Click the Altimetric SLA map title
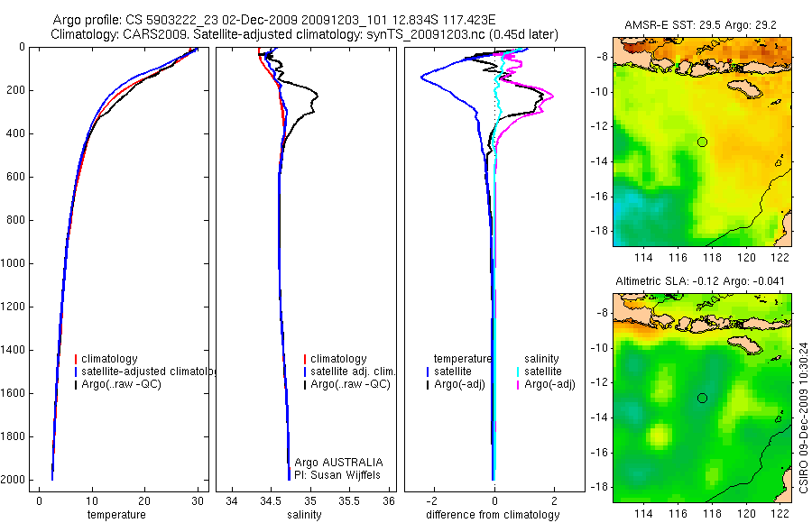The height and width of the screenshot is (523, 812). 700,281
